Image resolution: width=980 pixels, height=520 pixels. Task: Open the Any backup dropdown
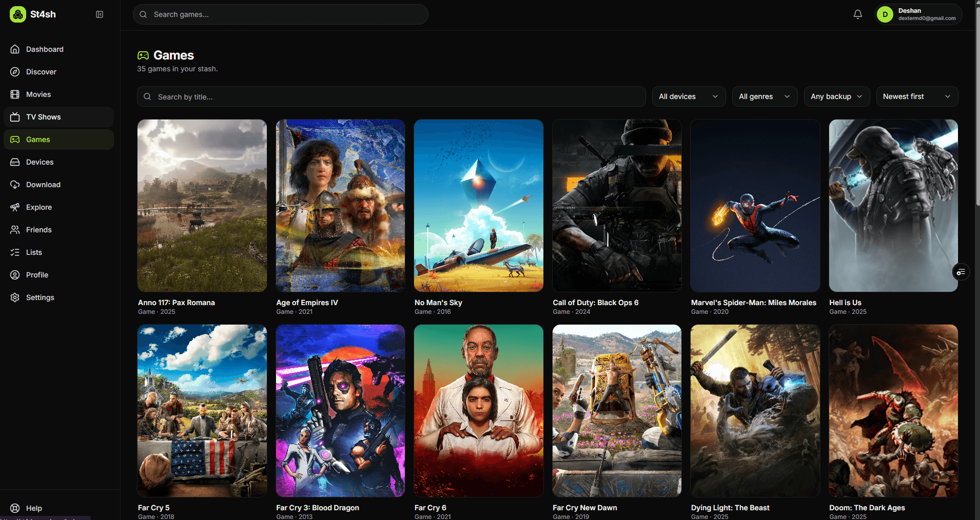tap(837, 96)
